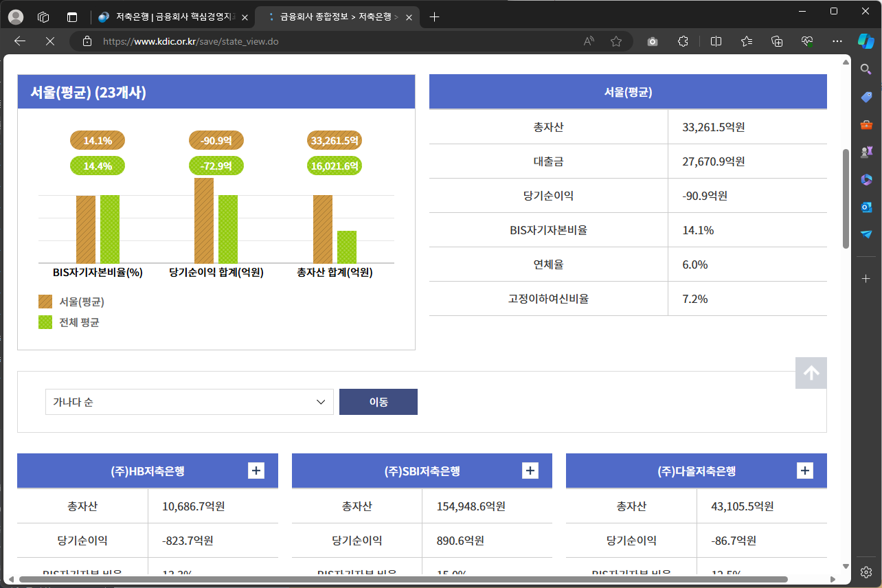
Task: View site information lock icon
Action: point(87,41)
